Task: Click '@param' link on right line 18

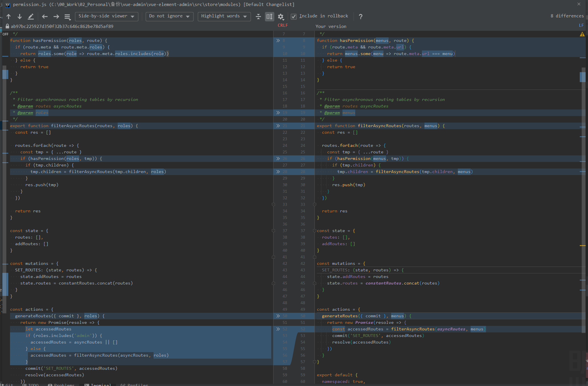Action: coord(332,106)
